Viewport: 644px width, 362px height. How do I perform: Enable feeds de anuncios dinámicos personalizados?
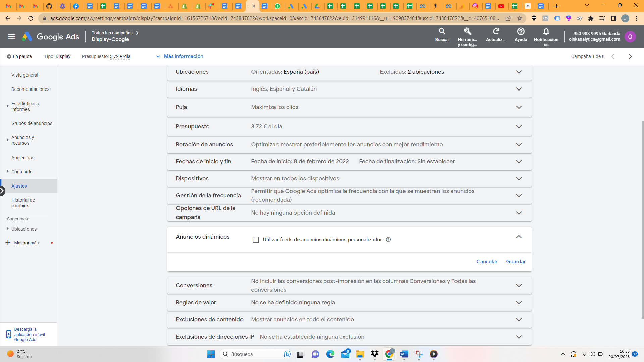pos(256,240)
